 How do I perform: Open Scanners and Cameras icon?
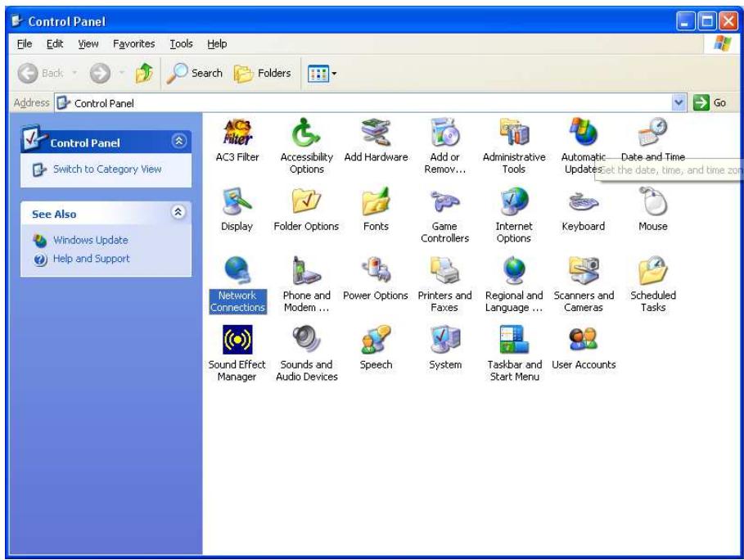(x=583, y=270)
